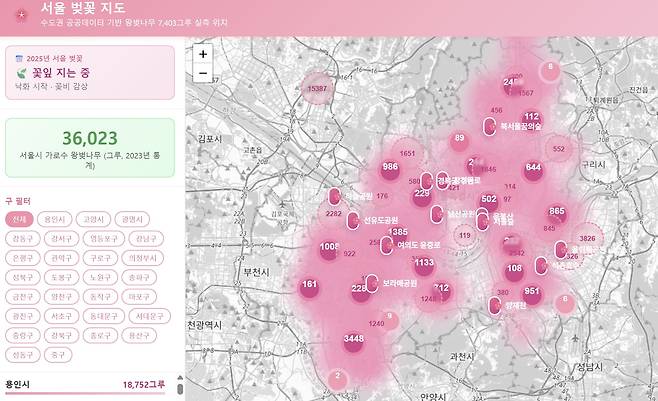Toggle the 용인시 filter chip
The width and height of the screenshot is (658, 401).
tap(55, 219)
